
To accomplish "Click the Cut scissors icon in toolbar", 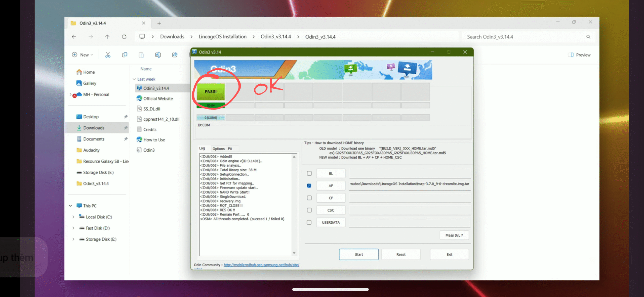I will tap(108, 55).
